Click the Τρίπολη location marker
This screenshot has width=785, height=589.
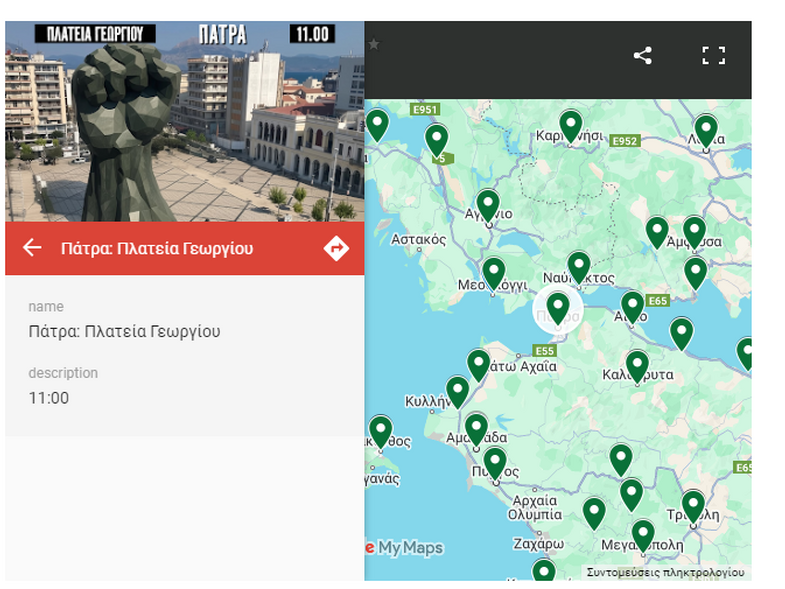coord(693,505)
